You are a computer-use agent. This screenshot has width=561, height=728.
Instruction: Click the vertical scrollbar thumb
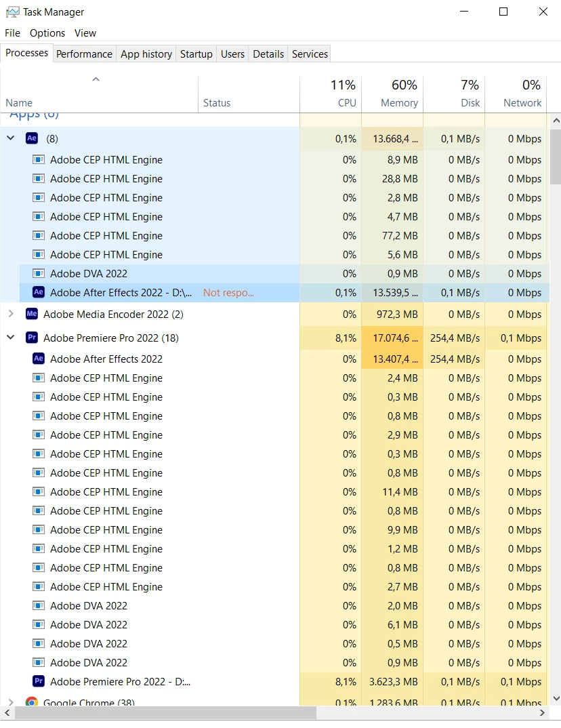(556, 157)
